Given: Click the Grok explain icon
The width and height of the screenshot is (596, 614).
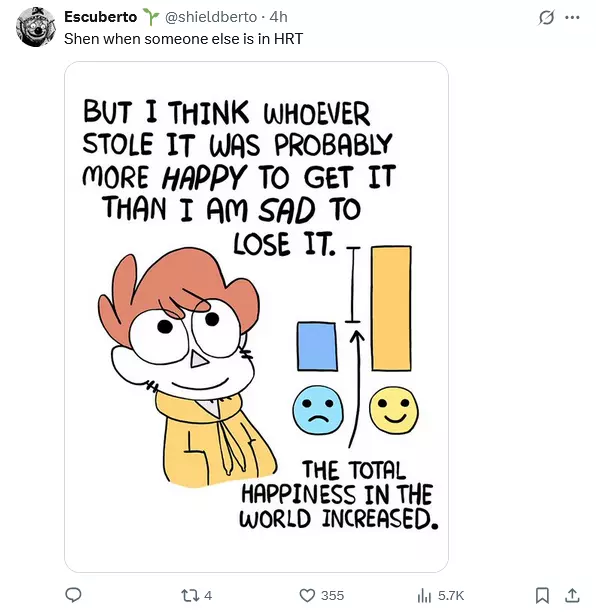Looking at the screenshot, I should (x=546, y=17).
